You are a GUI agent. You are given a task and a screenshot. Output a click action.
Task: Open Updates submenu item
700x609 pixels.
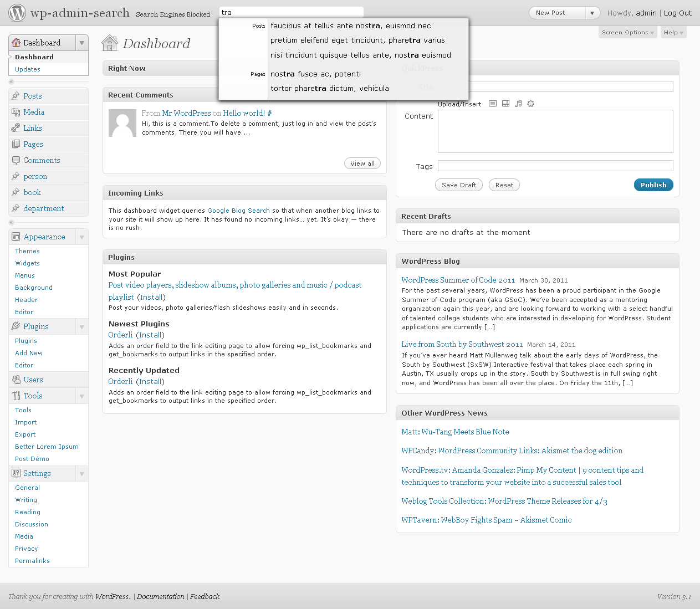pos(28,69)
